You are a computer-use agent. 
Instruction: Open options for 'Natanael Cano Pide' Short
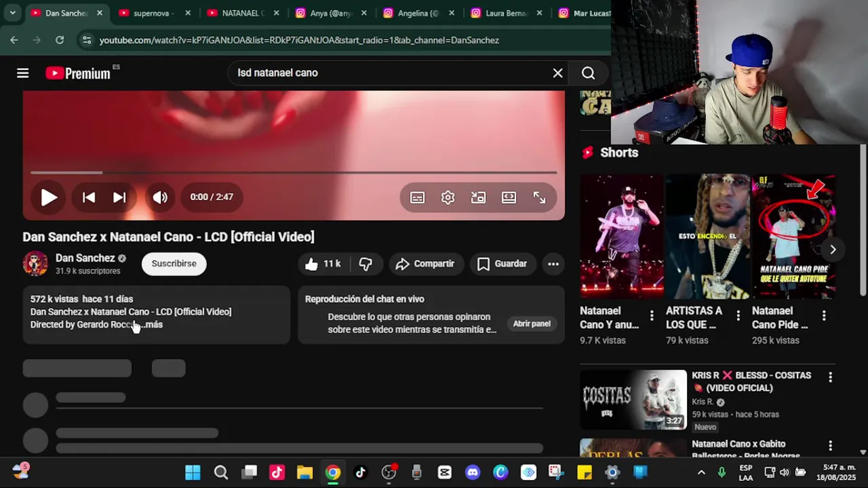(824, 316)
